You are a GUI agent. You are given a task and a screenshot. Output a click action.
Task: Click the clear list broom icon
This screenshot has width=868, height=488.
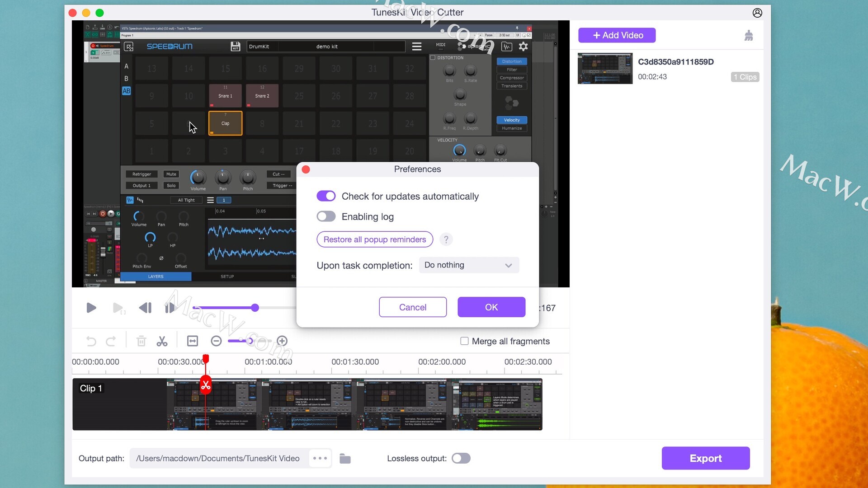(749, 35)
